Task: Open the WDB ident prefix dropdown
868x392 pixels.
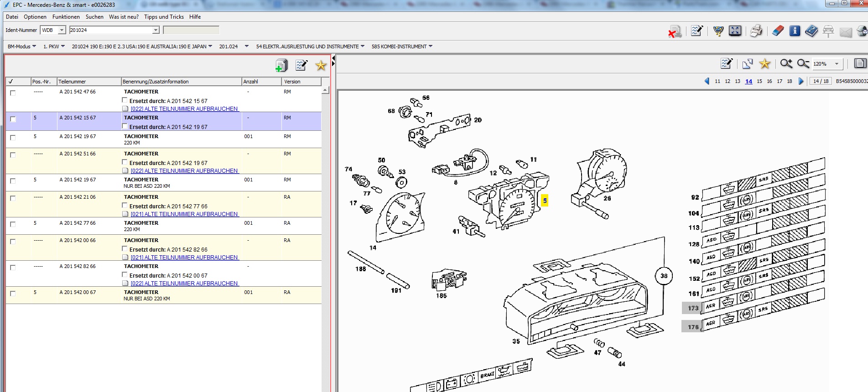Action: [x=62, y=30]
